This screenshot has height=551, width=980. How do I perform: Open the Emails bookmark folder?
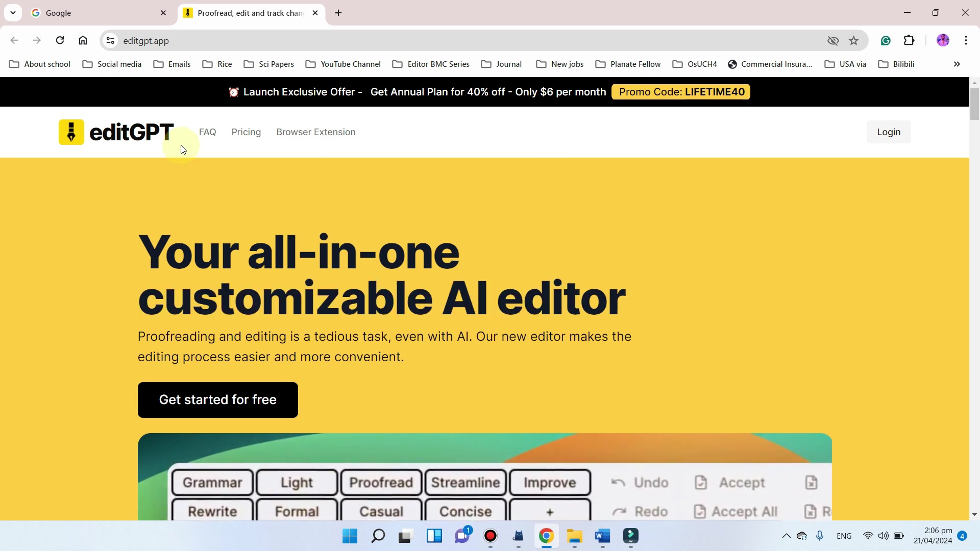point(172,64)
